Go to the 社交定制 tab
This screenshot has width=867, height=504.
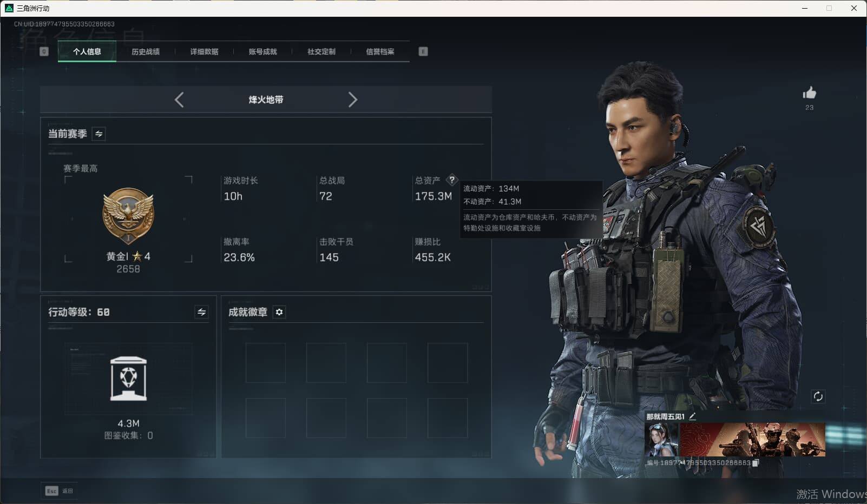point(321,52)
